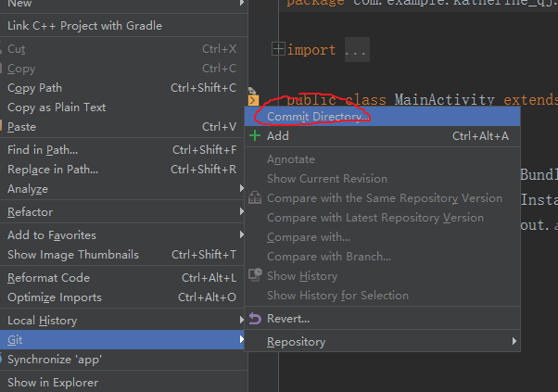
Task: Click Reformat Code menu item
Action: tap(48, 277)
